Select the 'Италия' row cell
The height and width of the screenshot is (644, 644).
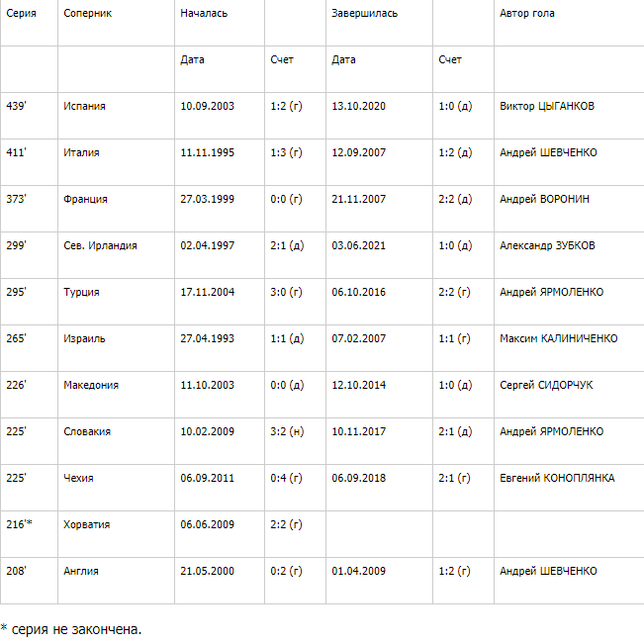(x=81, y=152)
